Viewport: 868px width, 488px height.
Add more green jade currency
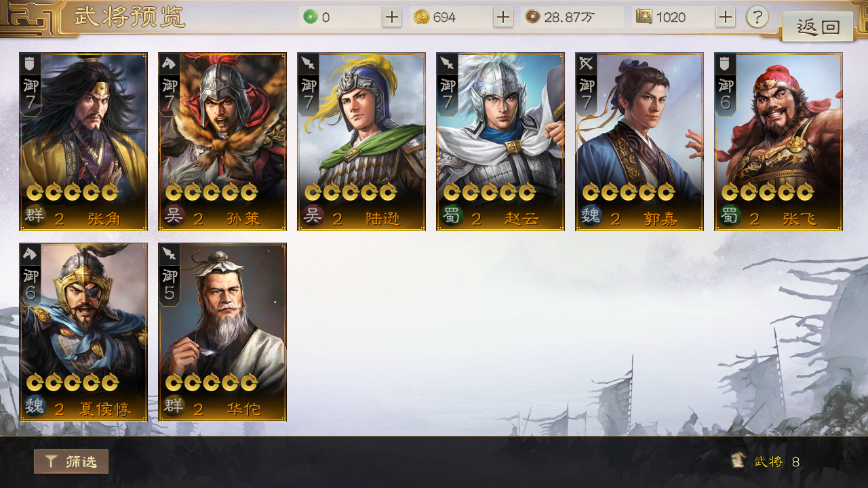click(x=392, y=17)
